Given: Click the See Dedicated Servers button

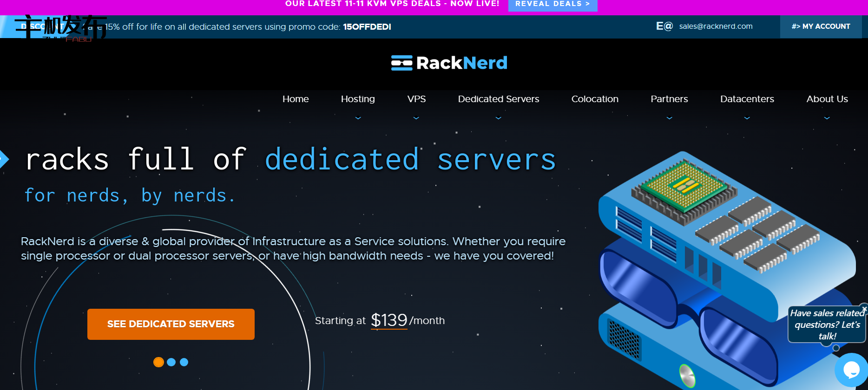Looking at the screenshot, I should tap(171, 324).
